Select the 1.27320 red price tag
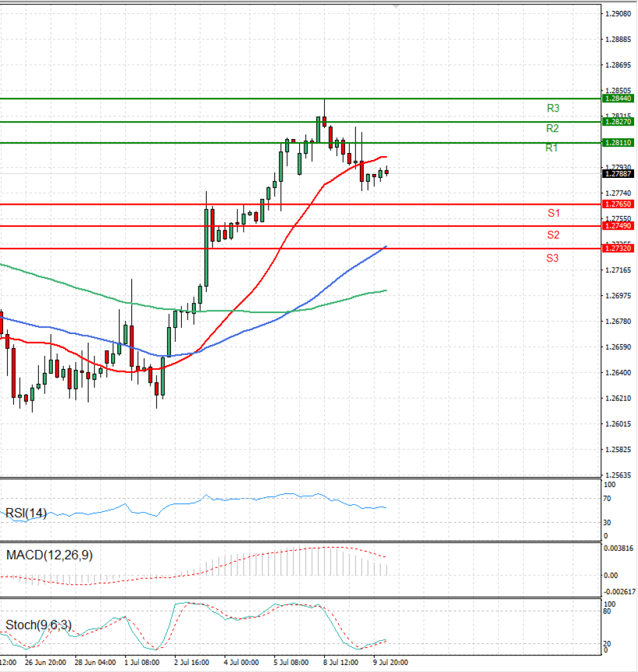The image size is (638, 672). [x=618, y=248]
